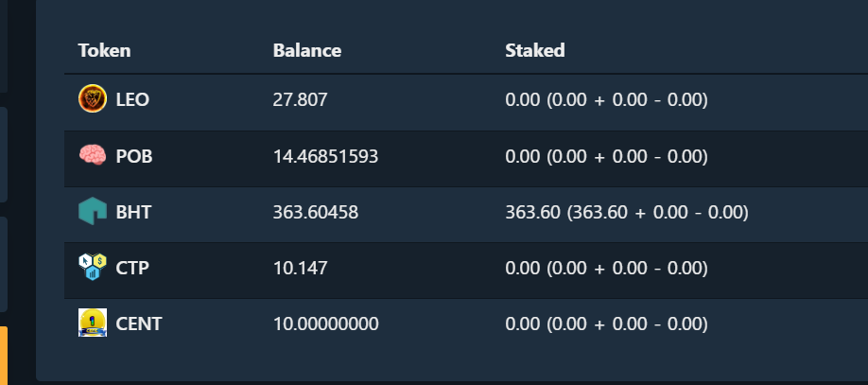Select the BHT balance 363.60458
Image resolution: width=868 pixels, height=385 pixels.
click(x=316, y=212)
